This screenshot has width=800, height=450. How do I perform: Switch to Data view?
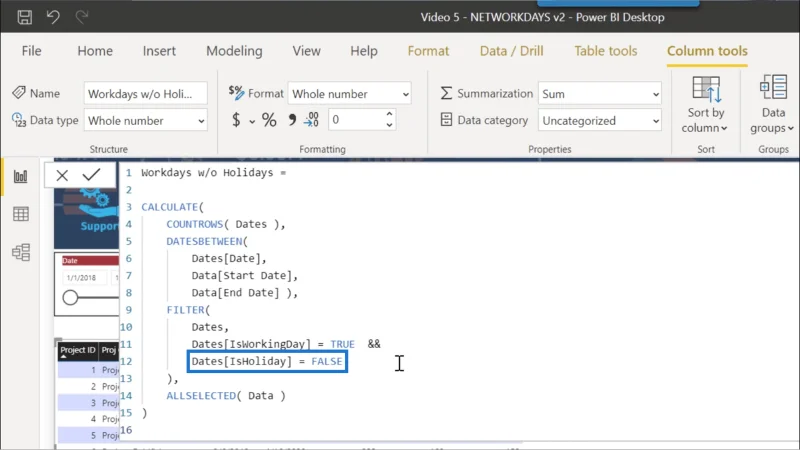tap(20, 214)
